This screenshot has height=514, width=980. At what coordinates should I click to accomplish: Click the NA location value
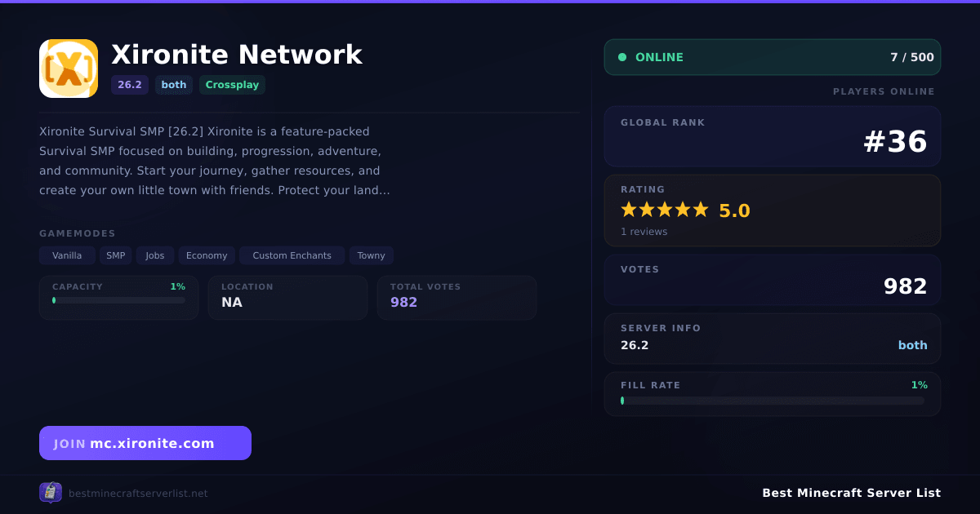(232, 302)
